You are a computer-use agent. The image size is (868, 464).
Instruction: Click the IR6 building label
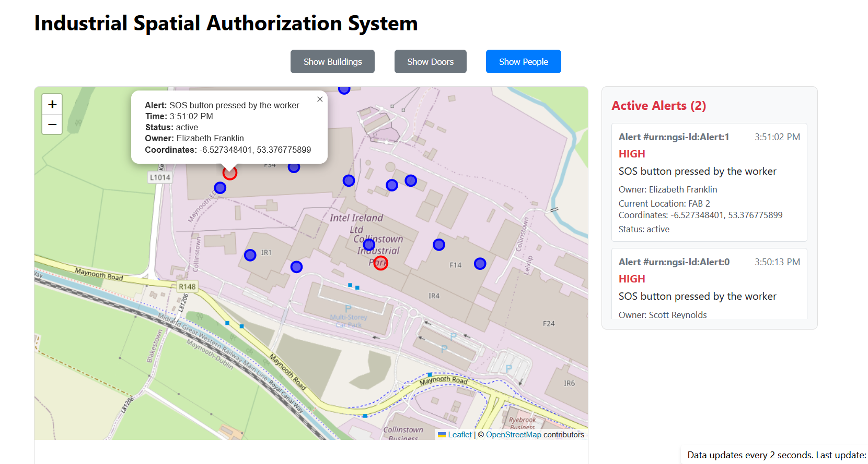(569, 383)
